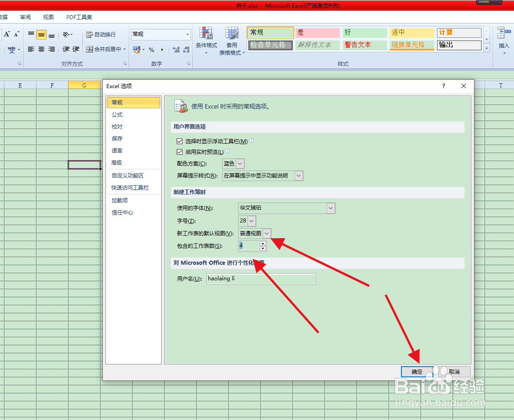Image resolution: width=514 pixels, height=420 pixels.
Task: Open alignment group dialog launcher
Action: coord(125,64)
